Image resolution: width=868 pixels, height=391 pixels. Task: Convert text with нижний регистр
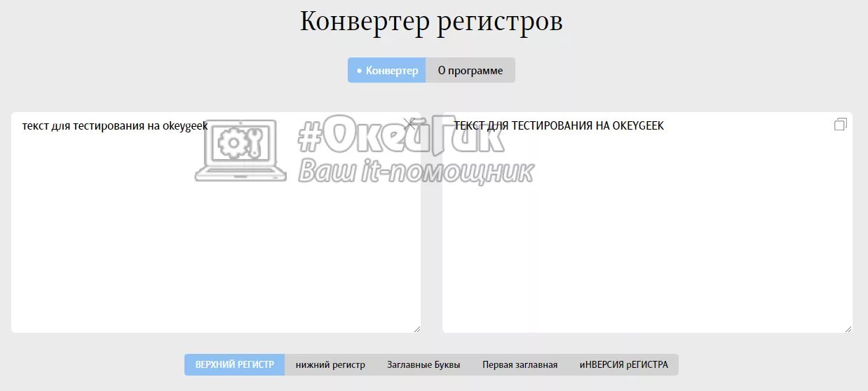tap(330, 364)
